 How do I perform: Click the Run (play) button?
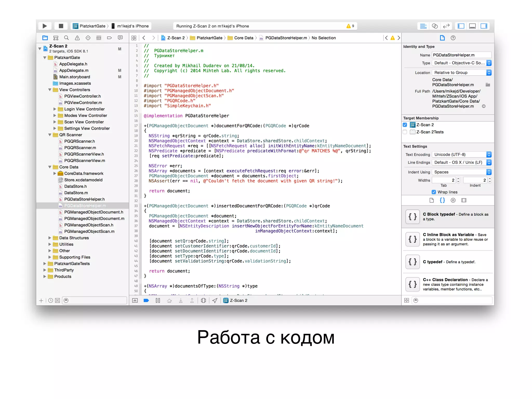(45, 26)
